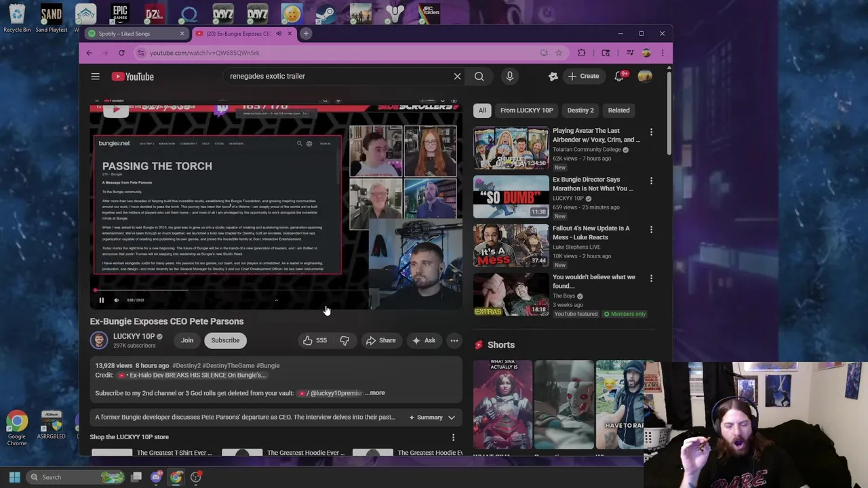Open the You wouldn't believe video thumbnail

pos(511,294)
